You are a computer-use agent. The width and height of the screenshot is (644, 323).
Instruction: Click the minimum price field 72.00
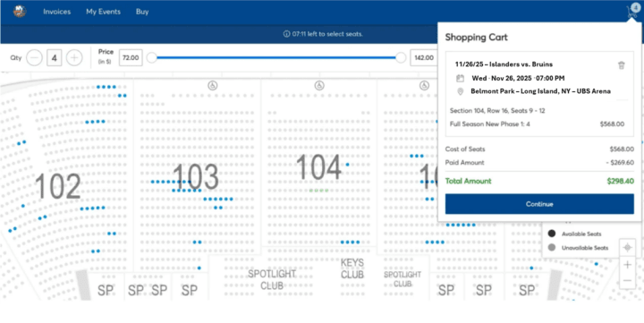(x=131, y=58)
